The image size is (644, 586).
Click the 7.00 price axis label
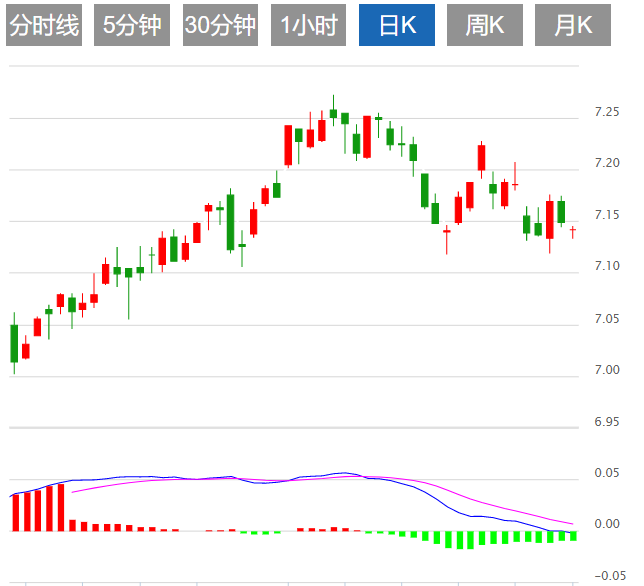pyautogui.click(x=607, y=370)
